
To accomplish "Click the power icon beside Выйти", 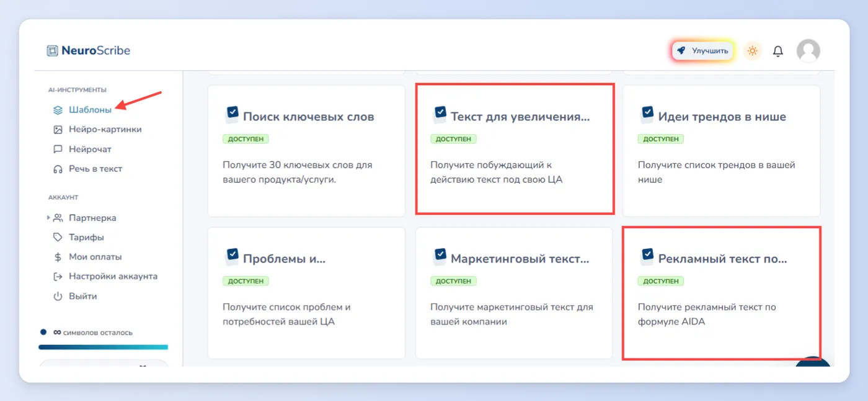I will pos(58,296).
